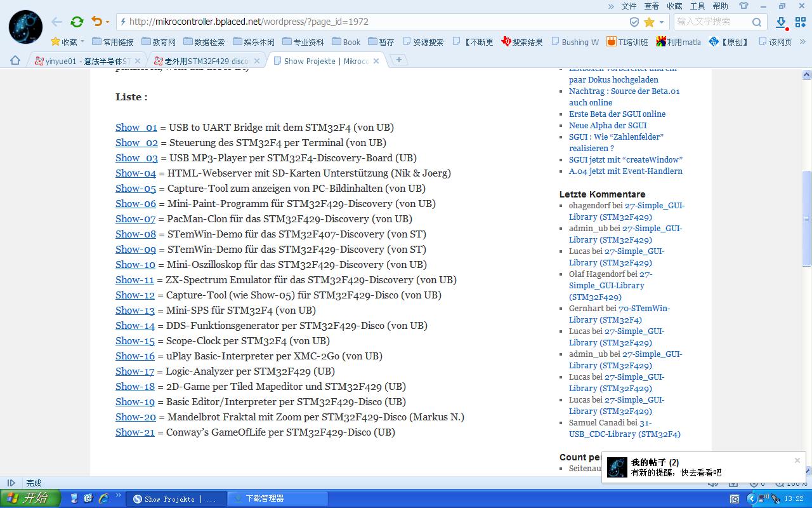812x508 pixels.
Task: Open the 收藏 favorites star dropdown
Action: [67, 42]
